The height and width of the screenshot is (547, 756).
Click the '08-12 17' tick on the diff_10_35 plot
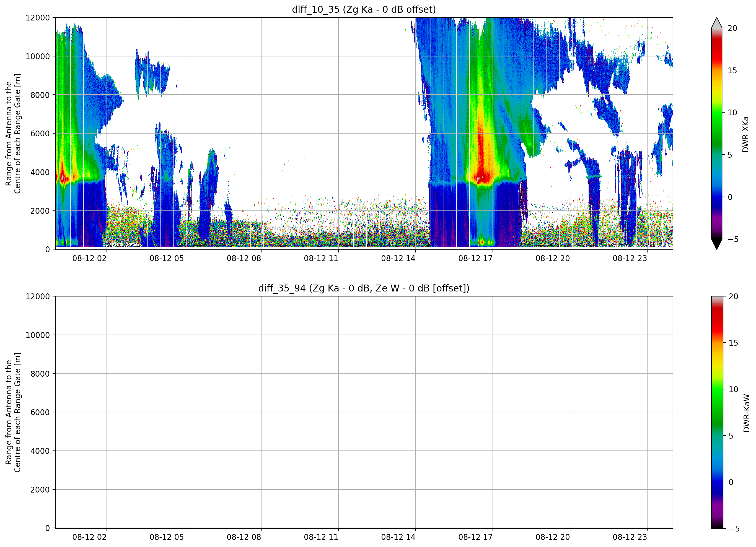coord(475,259)
